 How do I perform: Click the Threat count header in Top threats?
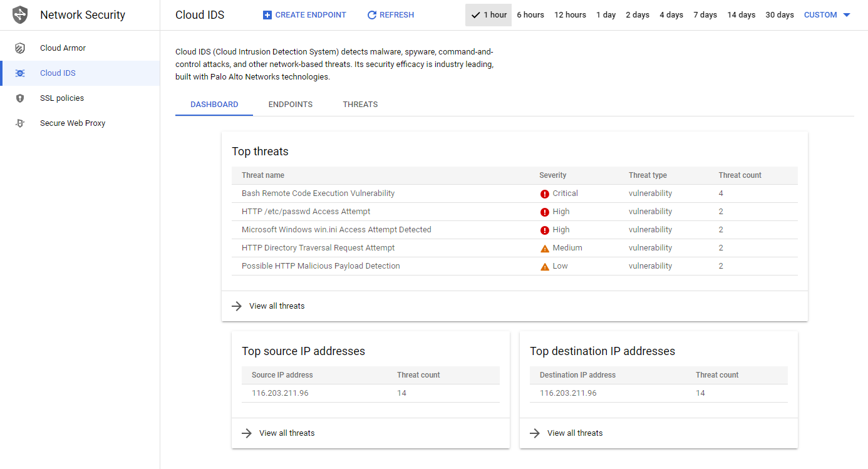[740, 175]
